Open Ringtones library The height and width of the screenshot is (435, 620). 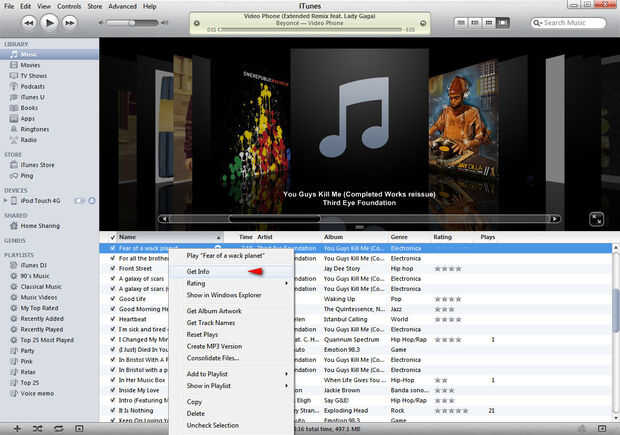[35, 129]
